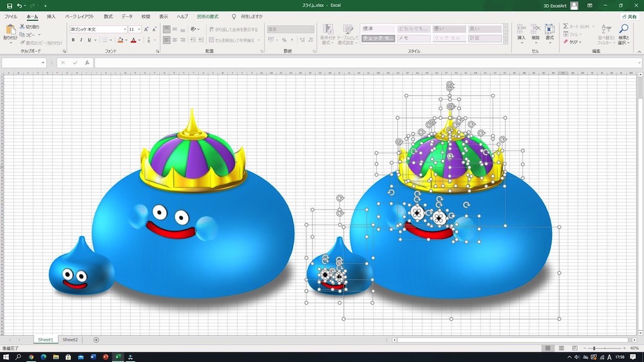644x362 pixels.
Task: Open the font name dropdown
Action: [124, 30]
